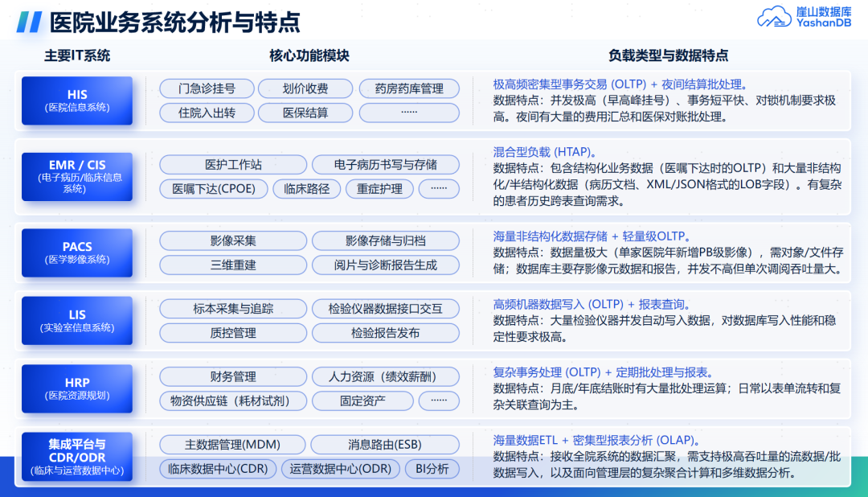Click the 检验仪器数据接口交互 module pill

386,309
